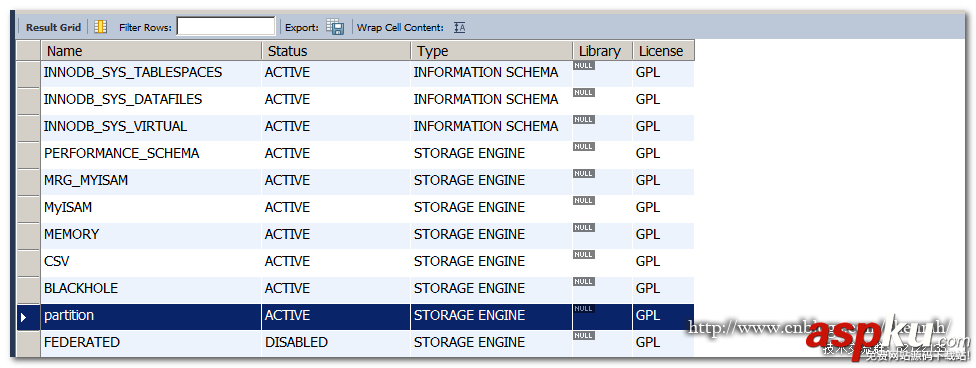
Task: Select the INNODB_SYS_TABLESPACES name cell
Action: (151, 73)
